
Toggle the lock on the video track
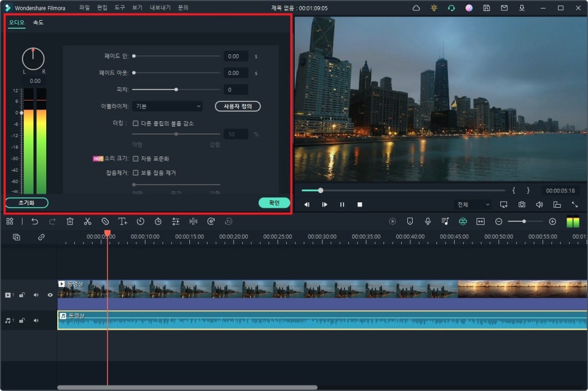[x=22, y=295]
